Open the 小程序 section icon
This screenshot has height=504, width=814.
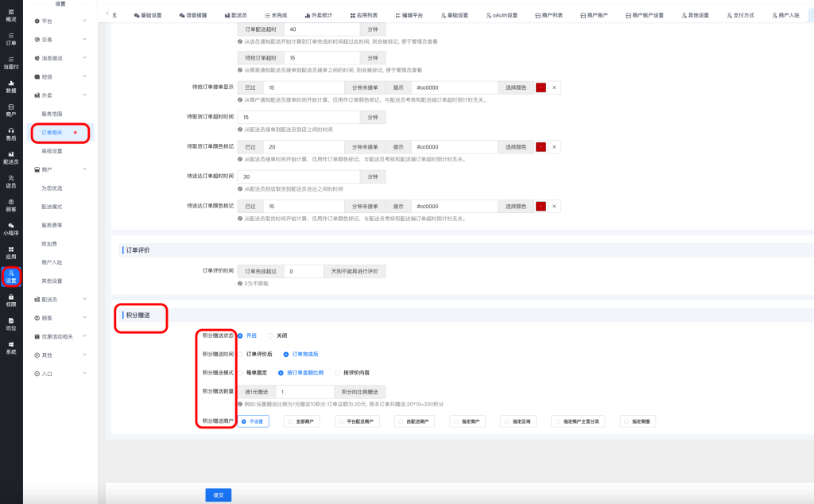point(11,229)
